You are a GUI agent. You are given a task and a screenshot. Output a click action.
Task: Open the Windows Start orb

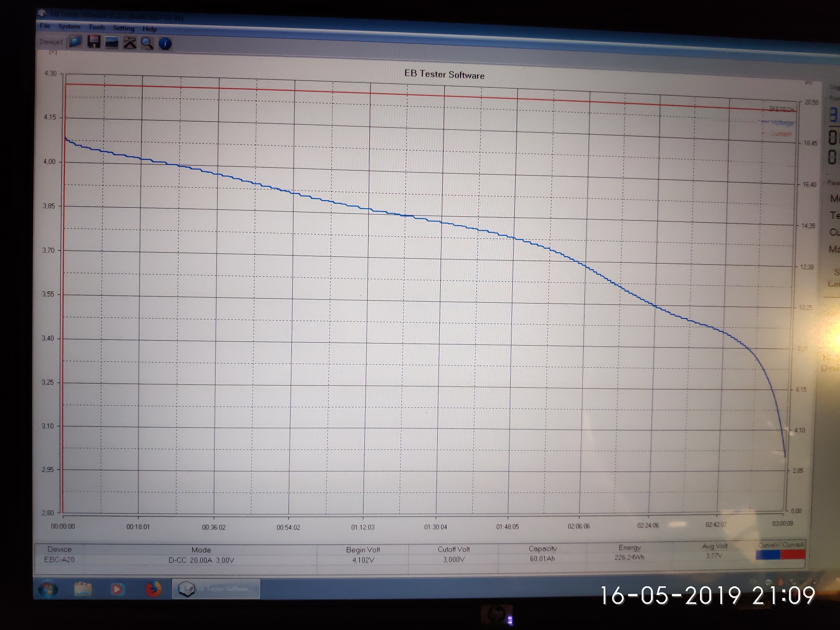tap(48, 589)
